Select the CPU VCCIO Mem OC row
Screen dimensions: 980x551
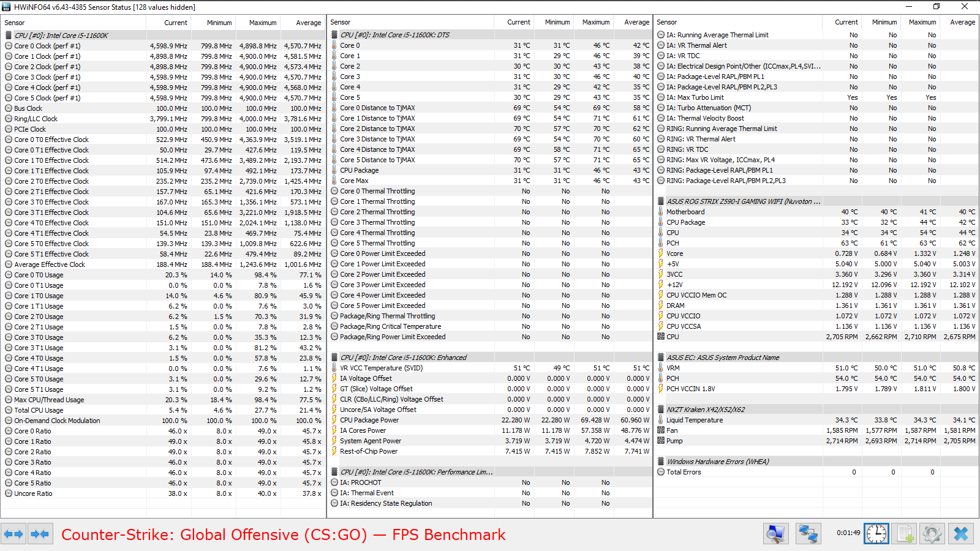click(x=816, y=295)
